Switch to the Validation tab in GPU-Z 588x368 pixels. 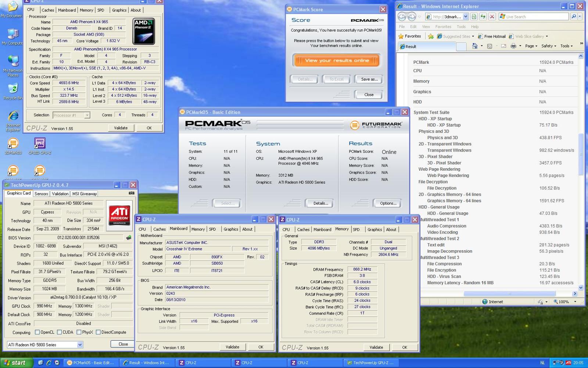click(60, 194)
